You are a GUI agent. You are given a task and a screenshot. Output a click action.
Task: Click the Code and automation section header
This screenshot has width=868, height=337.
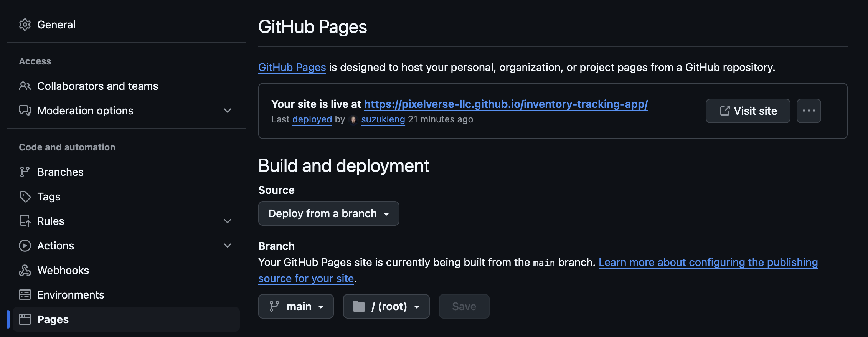pos(67,147)
